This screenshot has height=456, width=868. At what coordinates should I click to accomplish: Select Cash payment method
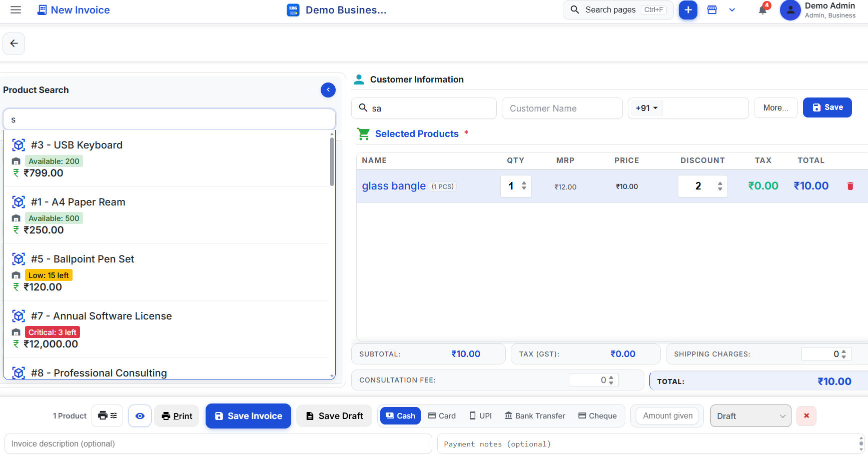400,415
